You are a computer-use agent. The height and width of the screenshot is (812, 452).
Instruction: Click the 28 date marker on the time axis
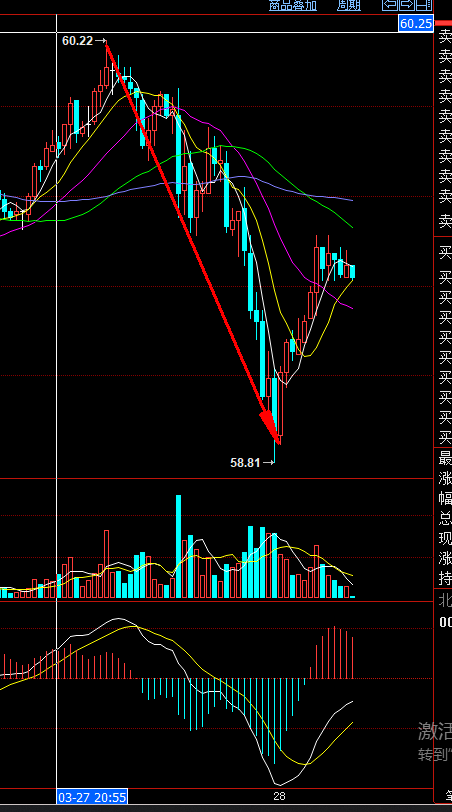(x=279, y=796)
